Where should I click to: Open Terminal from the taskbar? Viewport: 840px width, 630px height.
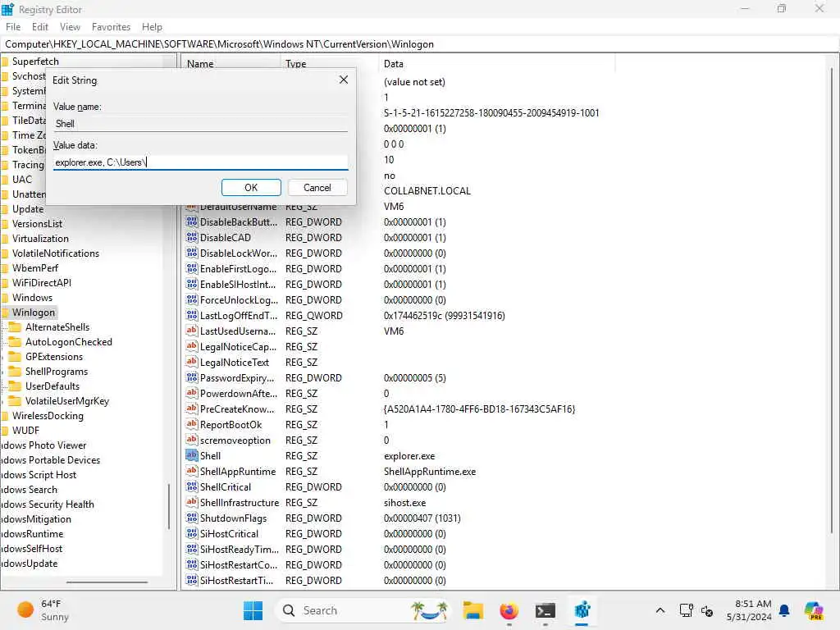tap(545, 610)
